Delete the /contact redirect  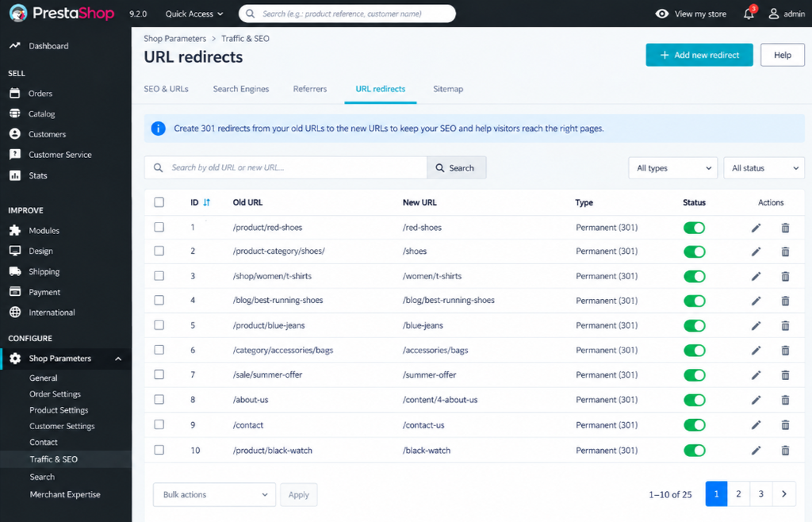[x=785, y=425]
